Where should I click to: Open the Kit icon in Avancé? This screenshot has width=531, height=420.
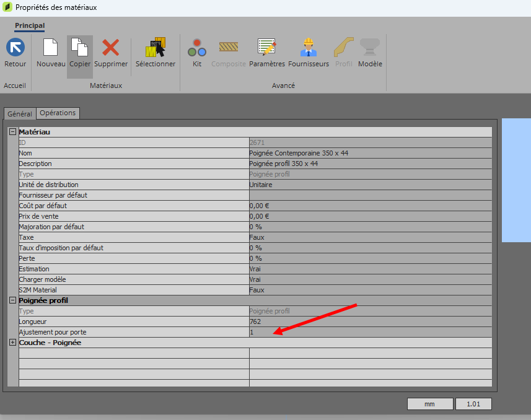pyautogui.click(x=197, y=48)
